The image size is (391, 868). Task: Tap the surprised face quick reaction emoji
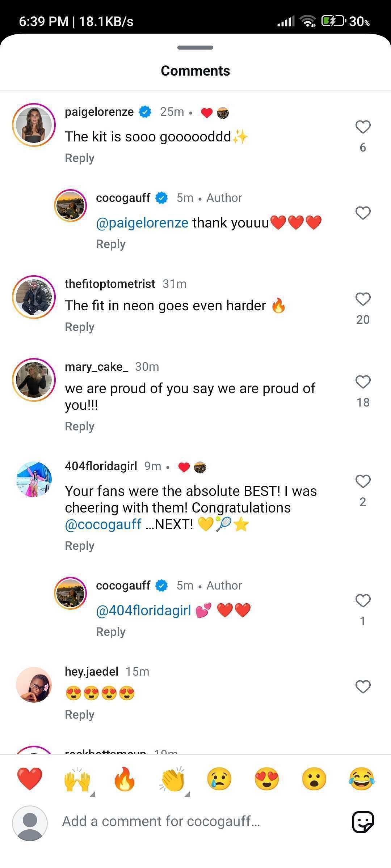coord(314,778)
